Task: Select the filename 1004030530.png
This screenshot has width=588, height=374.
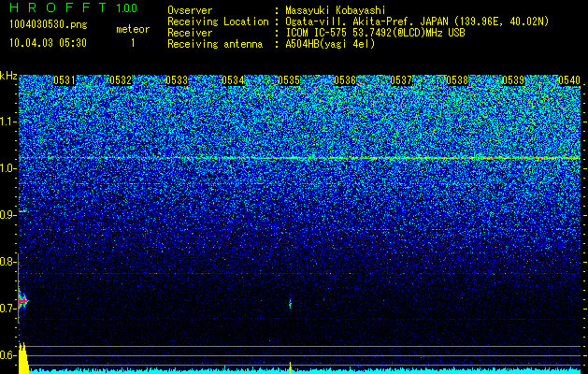Action: (x=49, y=24)
